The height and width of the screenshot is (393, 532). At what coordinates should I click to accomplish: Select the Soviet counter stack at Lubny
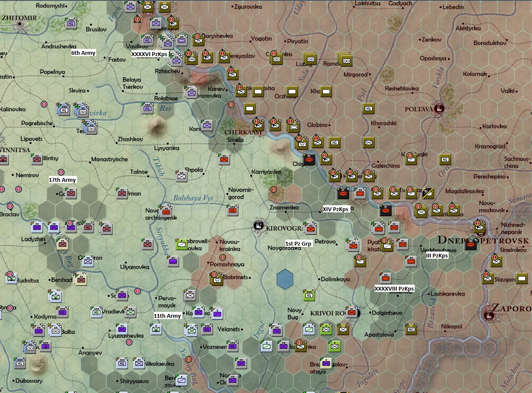tap(311, 59)
